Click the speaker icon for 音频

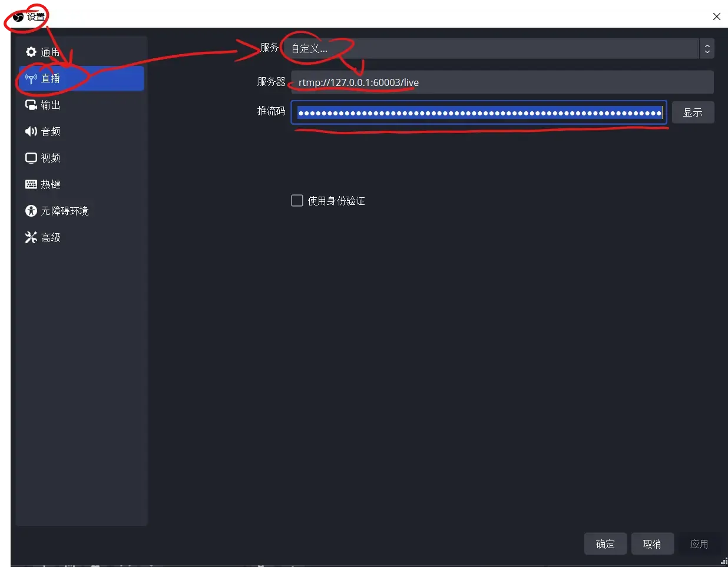point(31,131)
